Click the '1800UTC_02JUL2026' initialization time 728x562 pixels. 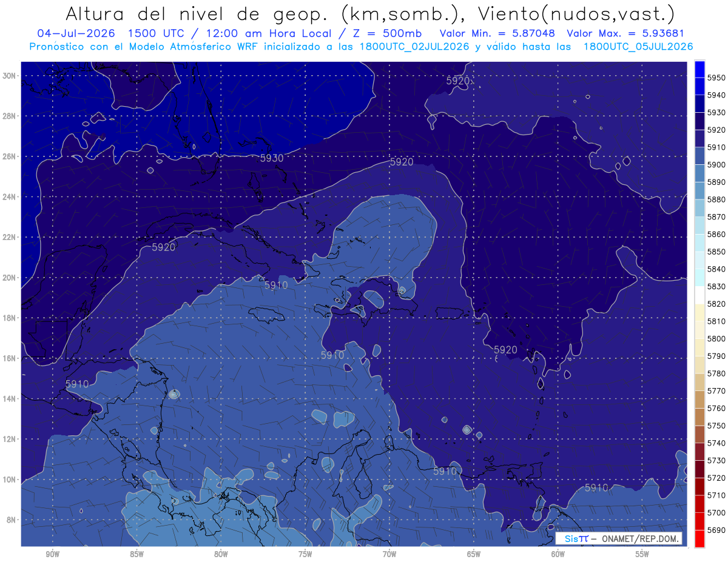click(414, 46)
